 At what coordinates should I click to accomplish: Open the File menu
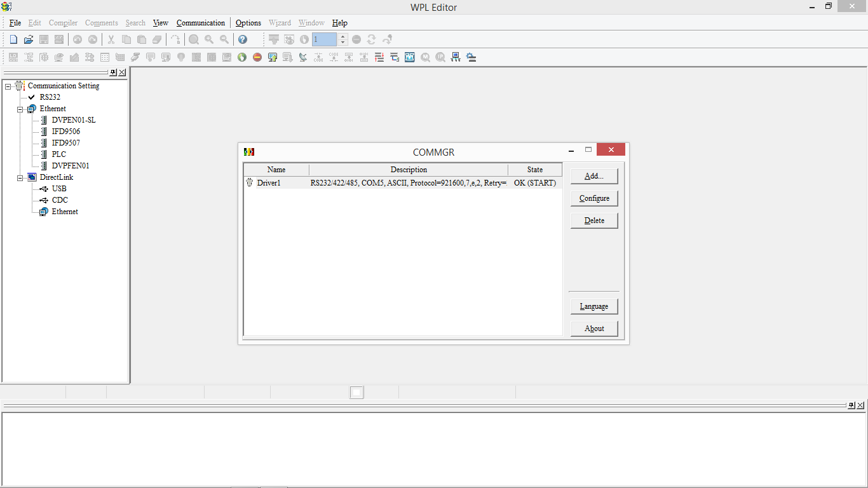pos(15,23)
